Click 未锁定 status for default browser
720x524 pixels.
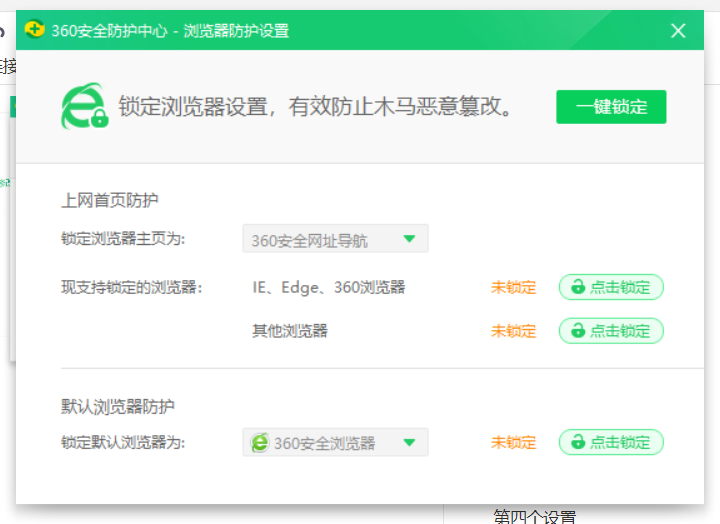[x=513, y=443]
